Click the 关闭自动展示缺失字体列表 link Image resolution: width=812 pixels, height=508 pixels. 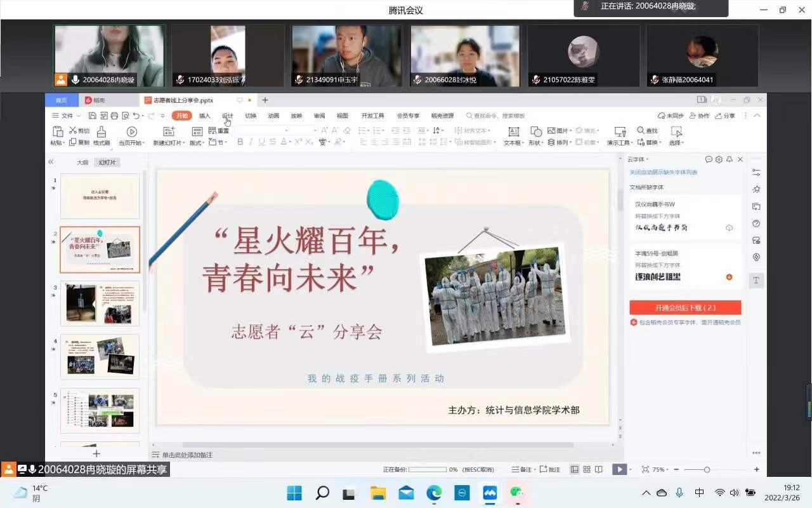tap(663, 172)
